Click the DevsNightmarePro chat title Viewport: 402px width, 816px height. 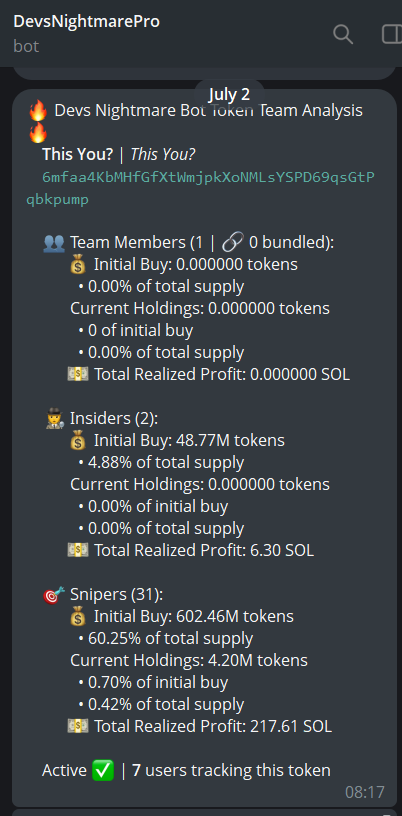(86, 21)
